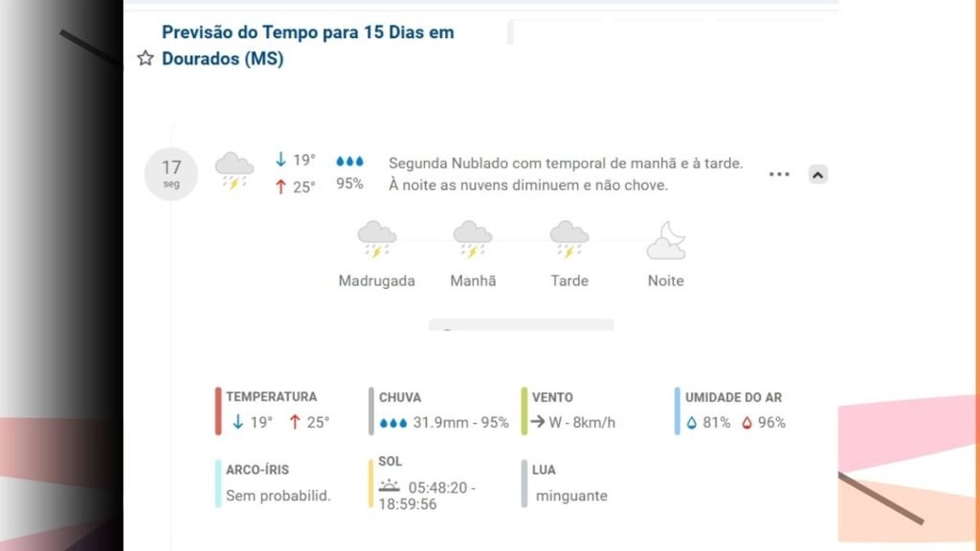Click the red TEMPERATURA color bar
Image resolution: width=980 pixels, height=551 pixels.
pos(218,410)
